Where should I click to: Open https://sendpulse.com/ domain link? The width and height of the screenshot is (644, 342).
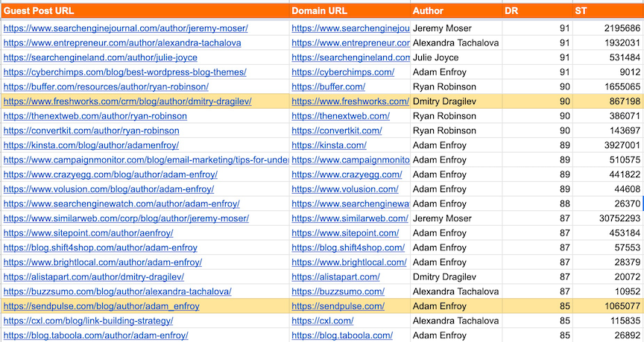pyautogui.click(x=338, y=306)
